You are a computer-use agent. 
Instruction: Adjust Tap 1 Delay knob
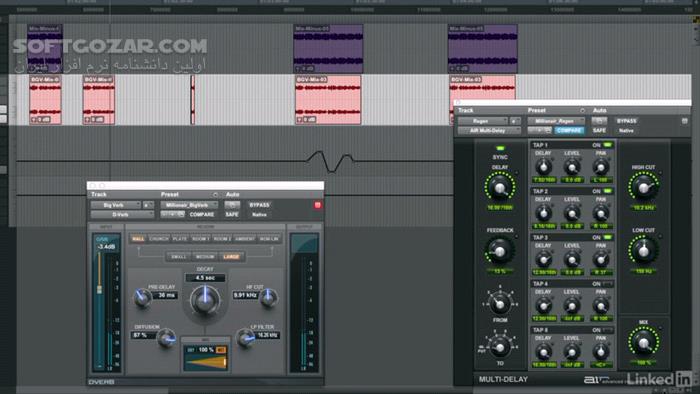[x=543, y=167]
